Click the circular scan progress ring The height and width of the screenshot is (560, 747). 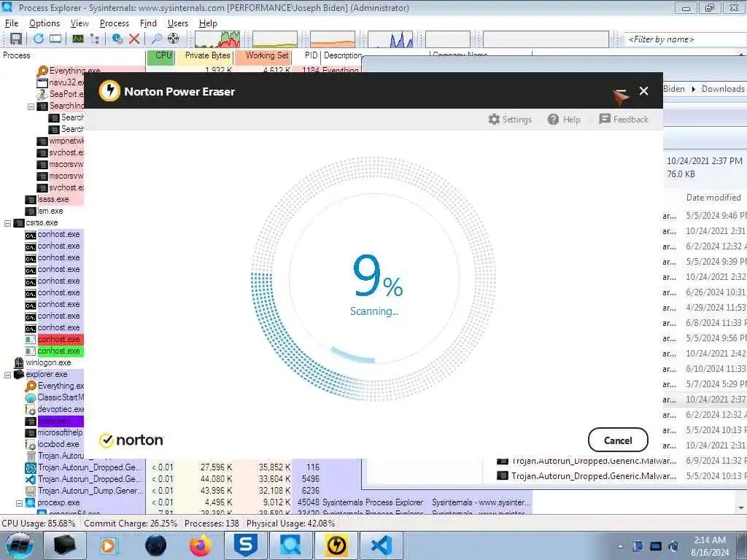[x=373, y=279]
